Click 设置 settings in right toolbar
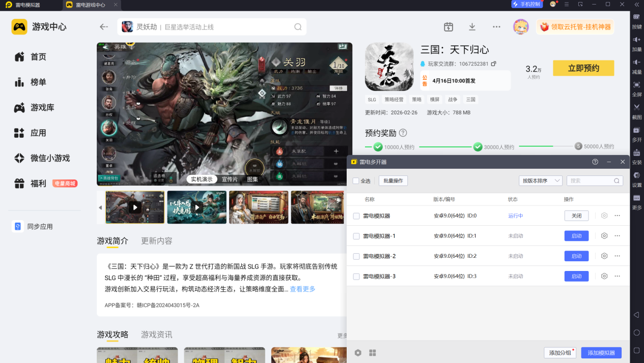The height and width of the screenshot is (363, 644). point(637,179)
